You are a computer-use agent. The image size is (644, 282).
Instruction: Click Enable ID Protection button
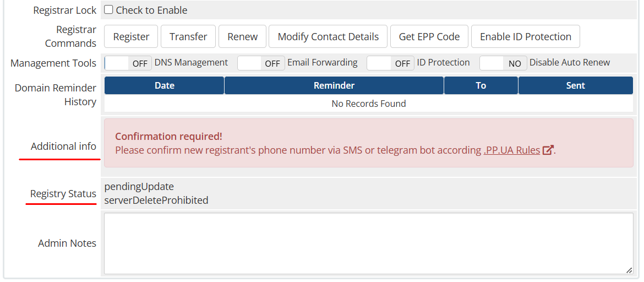coord(525,36)
